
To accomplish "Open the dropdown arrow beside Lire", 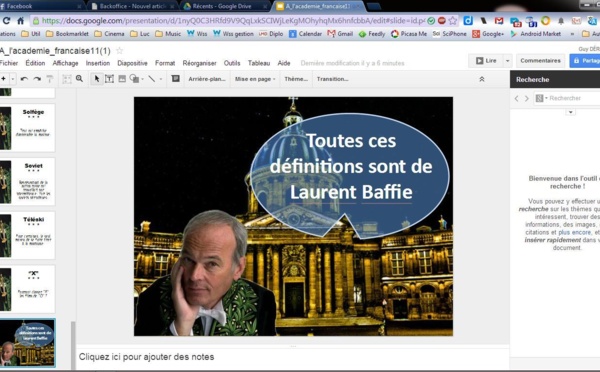I will (507, 60).
